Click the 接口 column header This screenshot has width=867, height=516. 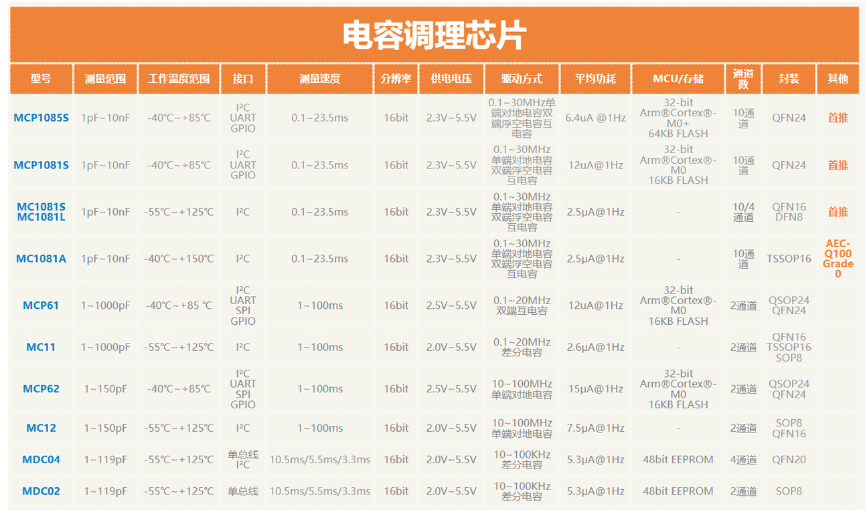243,79
